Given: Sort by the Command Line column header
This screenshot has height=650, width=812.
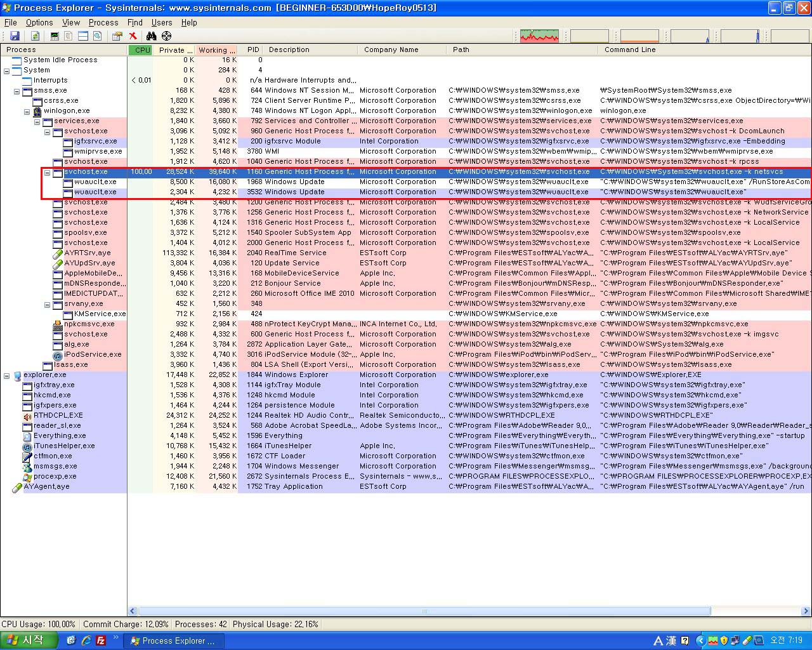Looking at the screenshot, I should click(705, 50).
